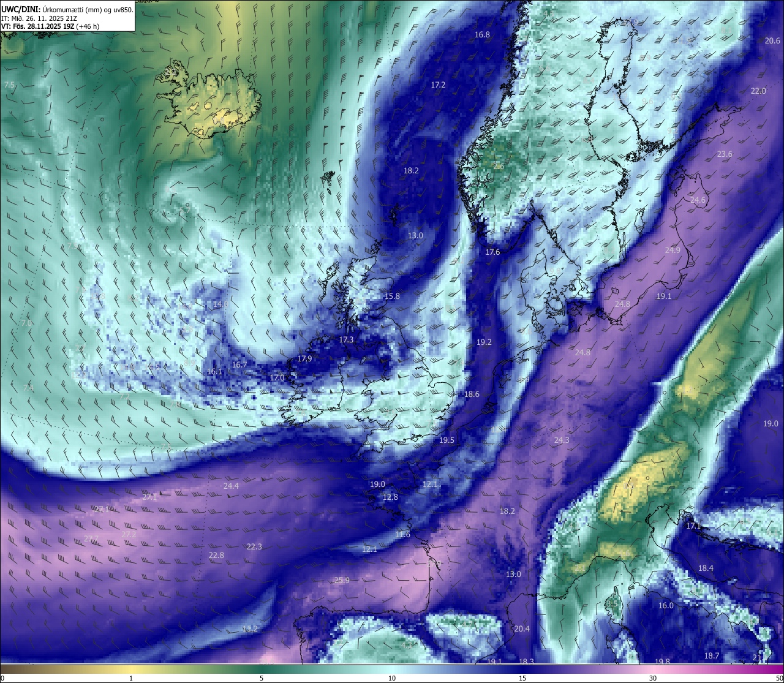This screenshot has height=683, width=784.
Task: Click the 16.1 value label
Action: click(214, 372)
